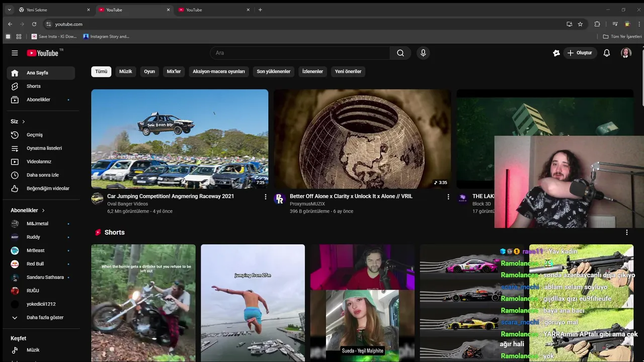
Task: Open a new browser tab
Action: click(x=260, y=10)
